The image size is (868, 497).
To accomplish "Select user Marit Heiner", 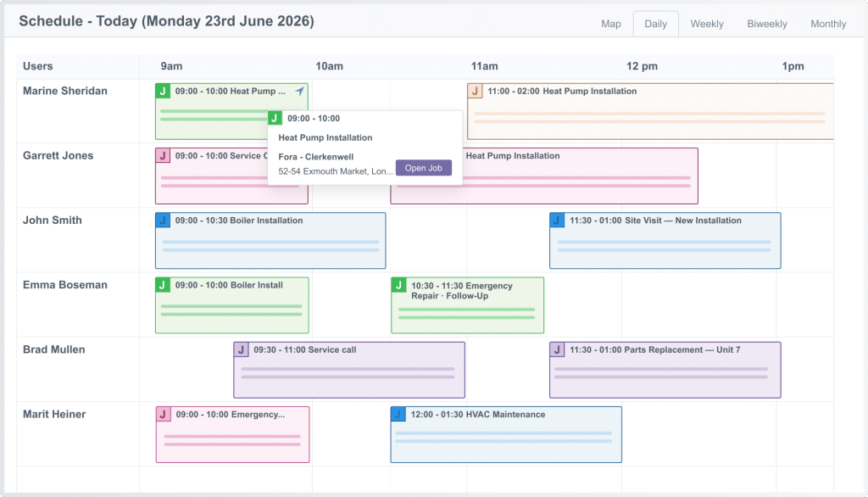I will (x=54, y=415).
